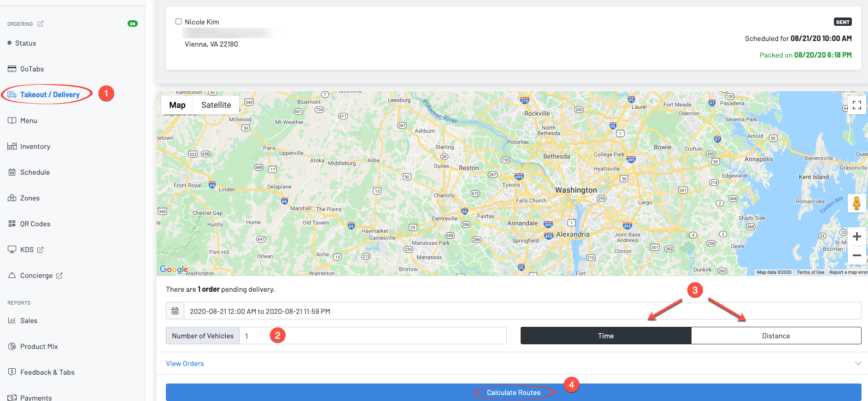Expand the View Orders chevron

pyautogui.click(x=858, y=364)
